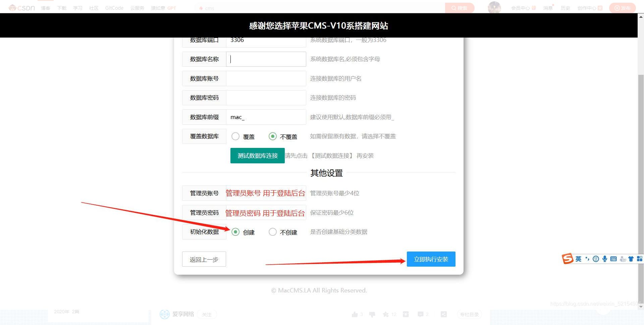Click the thumbs-up like icon
644x325 pixels.
pyautogui.click(x=355, y=314)
